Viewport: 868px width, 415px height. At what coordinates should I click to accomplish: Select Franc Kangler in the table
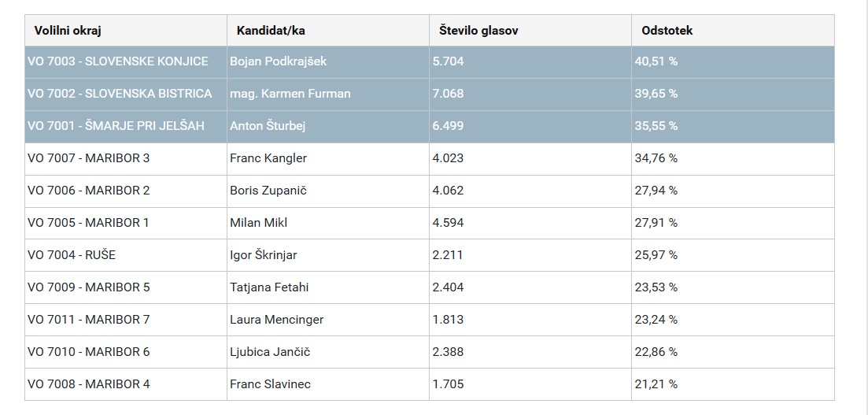pyautogui.click(x=268, y=158)
